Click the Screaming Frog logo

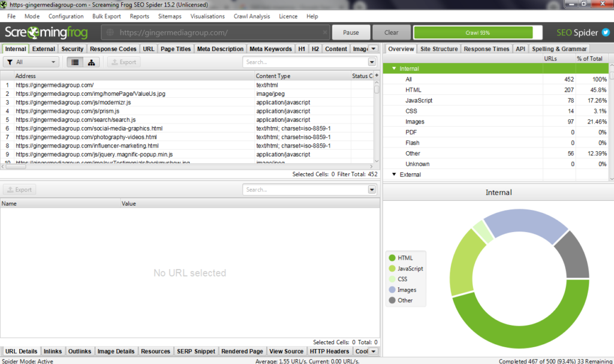tap(46, 32)
